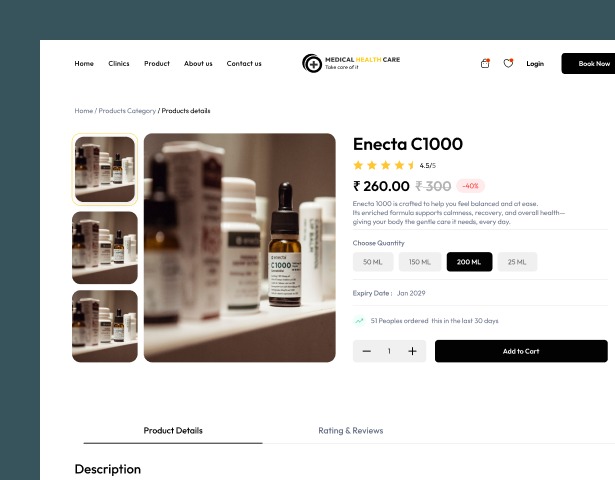Select the second product thumbnail image

[105, 248]
